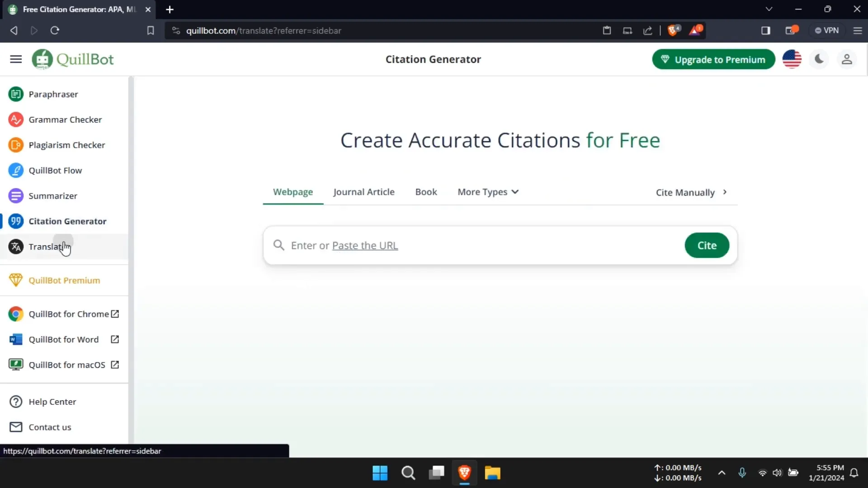Open the hamburger navigation menu
The width and height of the screenshot is (868, 488).
click(x=16, y=59)
